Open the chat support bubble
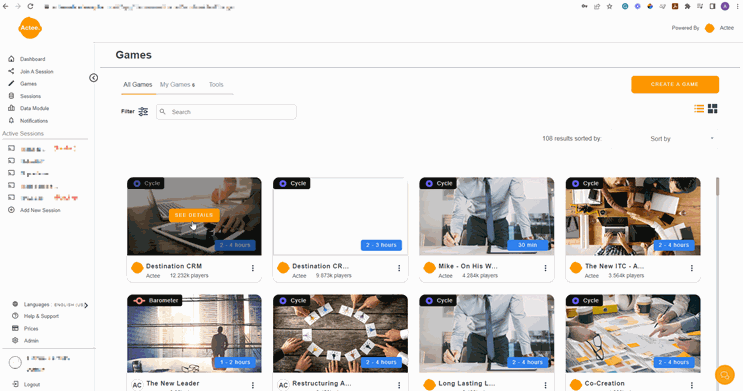743x391 pixels. click(725, 375)
